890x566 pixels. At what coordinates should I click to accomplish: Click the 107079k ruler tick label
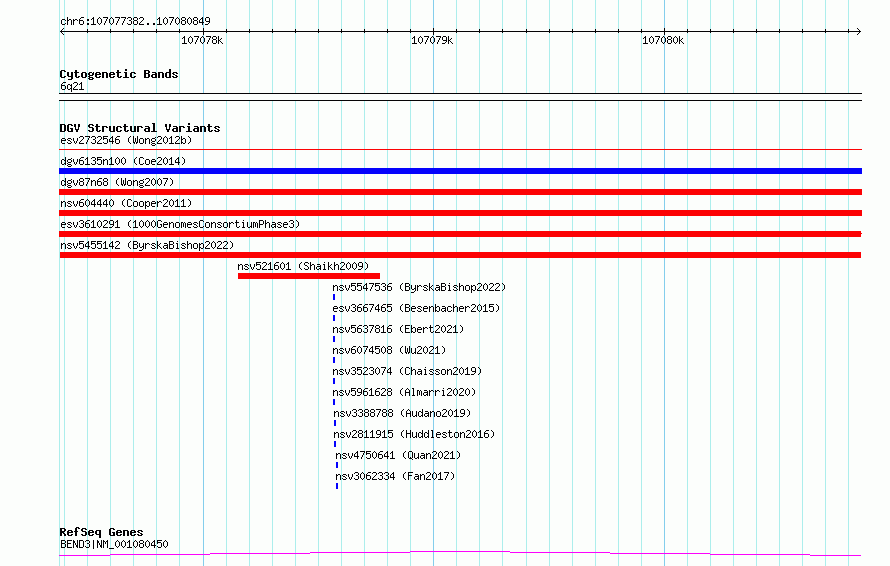coord(432,40)
